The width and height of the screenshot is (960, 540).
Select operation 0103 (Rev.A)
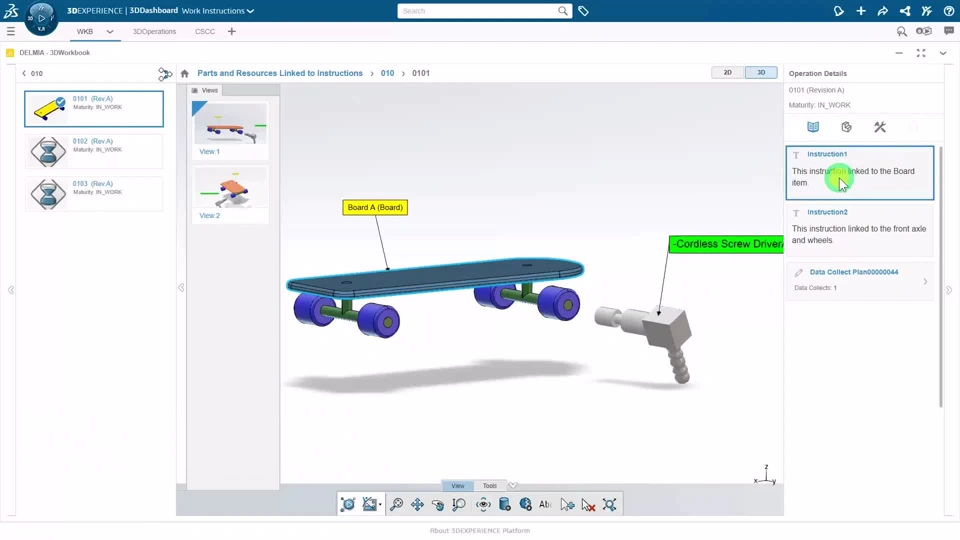(94, 193)
